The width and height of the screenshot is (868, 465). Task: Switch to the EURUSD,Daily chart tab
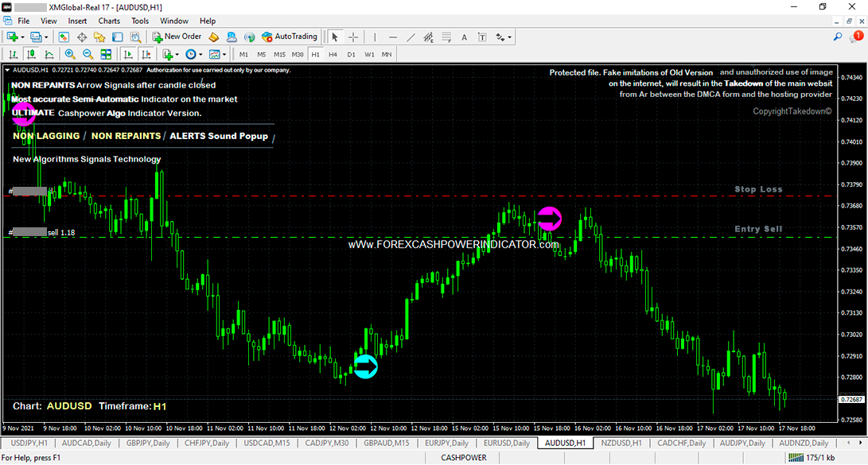pyautogui.click(x=507, y=443)
